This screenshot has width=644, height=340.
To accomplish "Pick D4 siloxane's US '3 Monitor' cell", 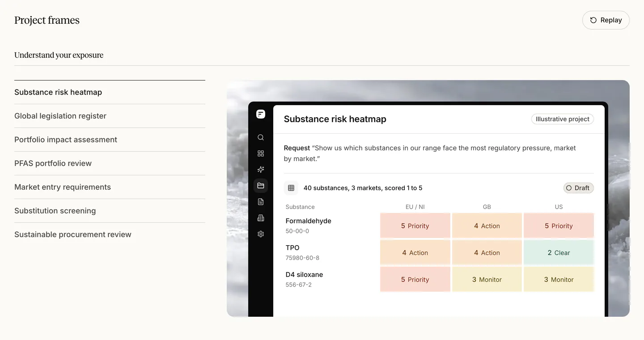I will 559,279.
